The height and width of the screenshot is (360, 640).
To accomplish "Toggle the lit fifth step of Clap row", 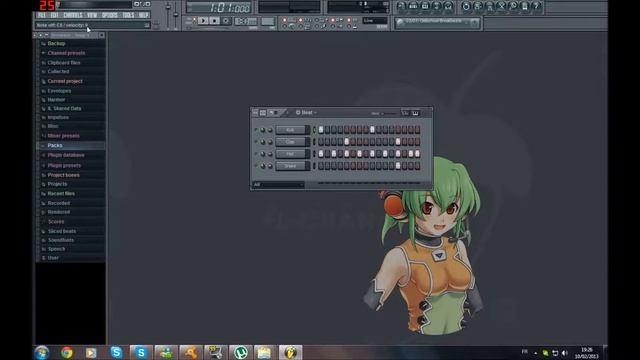I will 347,142.
